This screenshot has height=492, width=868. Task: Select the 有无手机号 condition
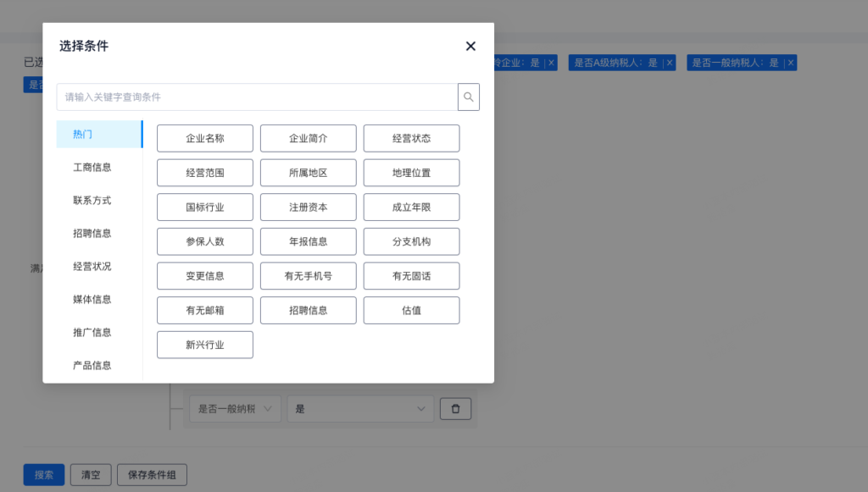(308, 276)
